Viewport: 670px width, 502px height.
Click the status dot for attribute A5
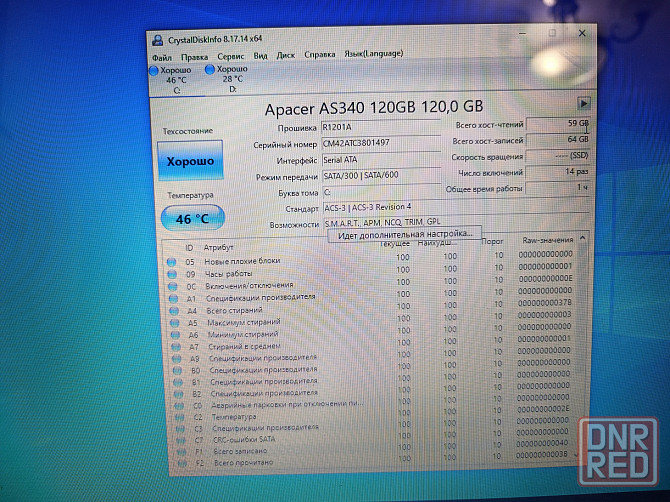174,323
